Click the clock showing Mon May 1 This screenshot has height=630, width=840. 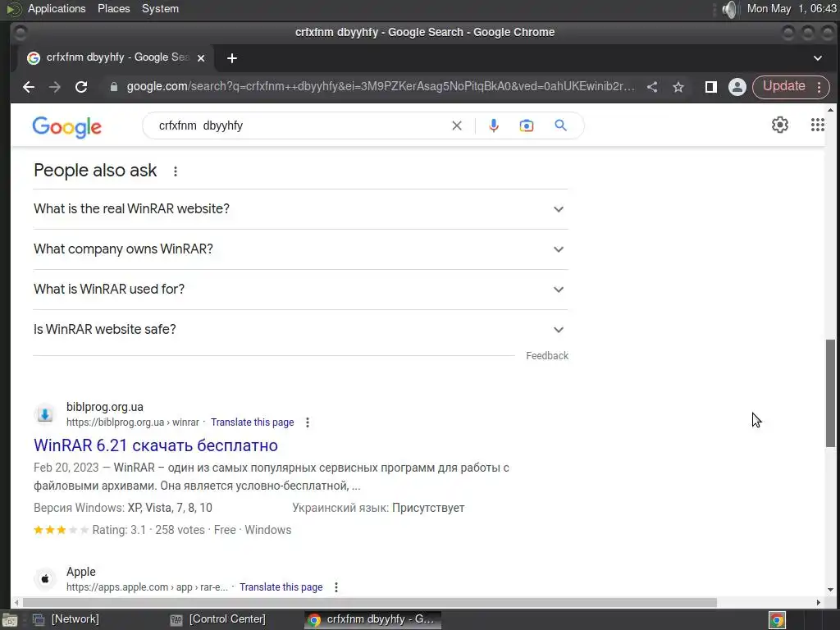coord(792,8)
